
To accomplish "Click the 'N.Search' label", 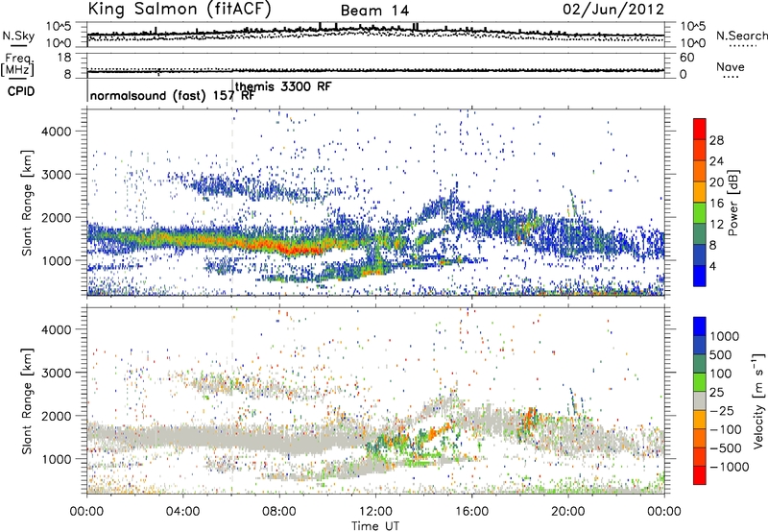I will [x=741, y=36].
